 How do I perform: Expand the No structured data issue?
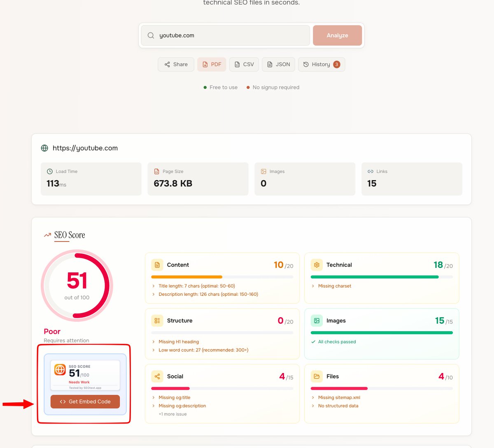pos(335,406)
